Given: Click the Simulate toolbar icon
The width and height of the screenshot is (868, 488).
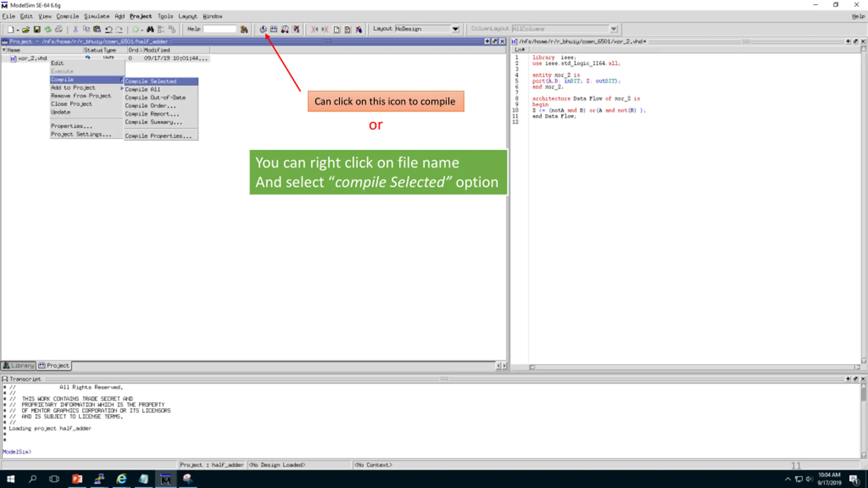Looking at the screenshot, I should click(x=285, y=29).
